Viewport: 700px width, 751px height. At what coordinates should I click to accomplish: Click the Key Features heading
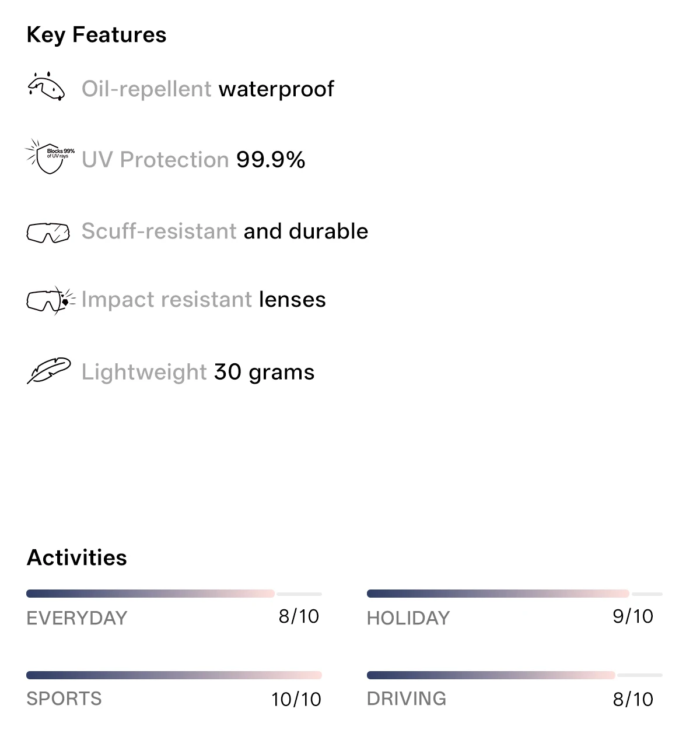96,35
